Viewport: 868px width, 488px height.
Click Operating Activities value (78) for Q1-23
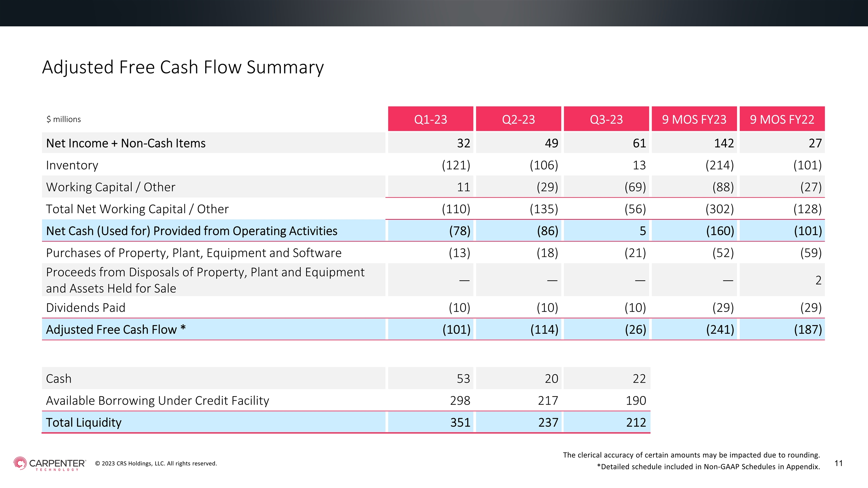point(460,231)
